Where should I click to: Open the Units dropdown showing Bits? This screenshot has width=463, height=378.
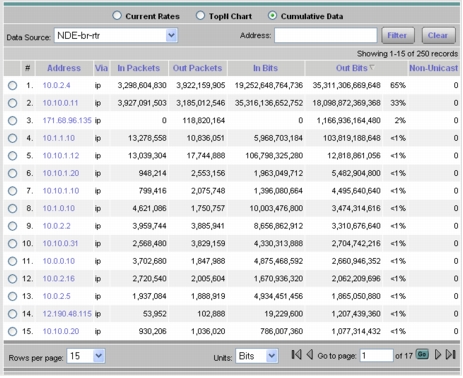(257, 356)
